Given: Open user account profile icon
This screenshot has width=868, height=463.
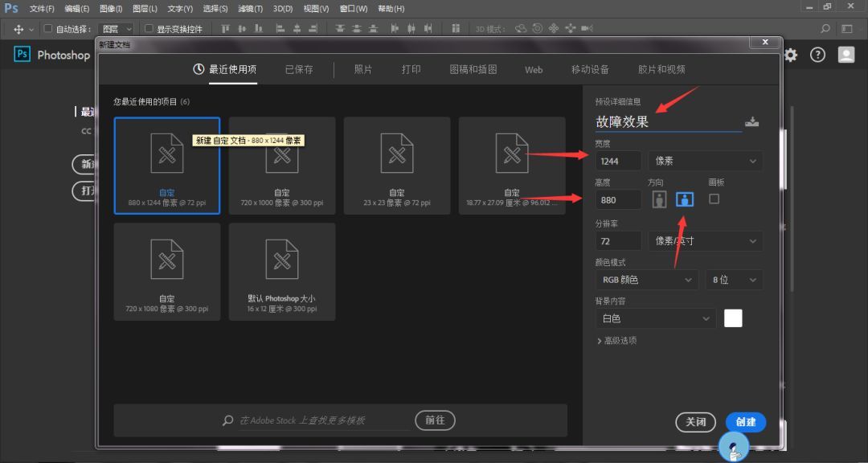Looking at the screenshot, I should (845, 55).
